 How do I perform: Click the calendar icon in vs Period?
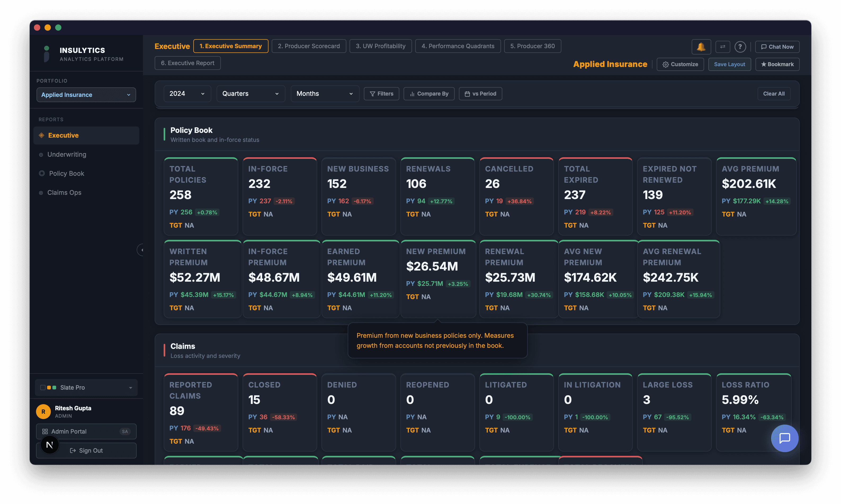tap(467, 94)
